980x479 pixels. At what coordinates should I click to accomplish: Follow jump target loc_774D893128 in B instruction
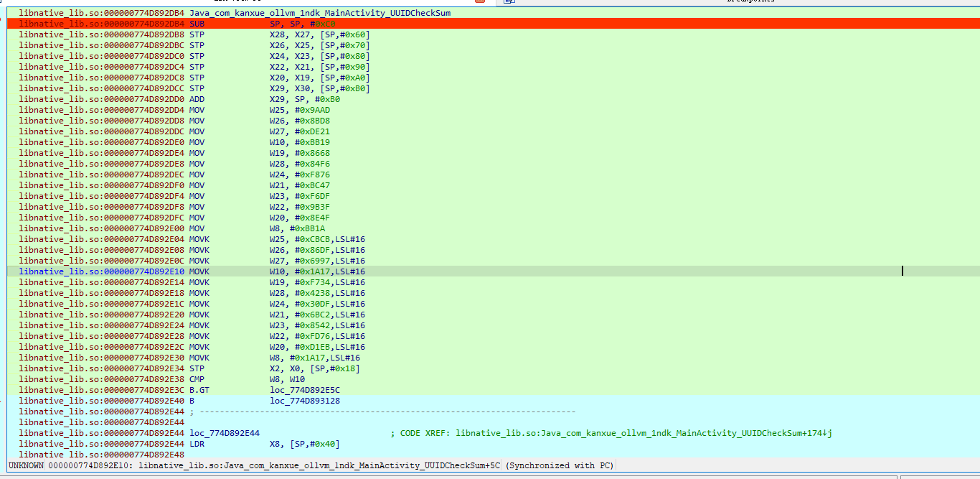pos(305,401)
